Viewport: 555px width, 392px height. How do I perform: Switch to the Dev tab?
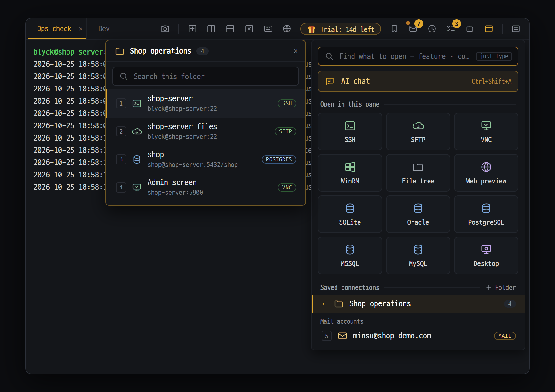click(x=104, y=29)
